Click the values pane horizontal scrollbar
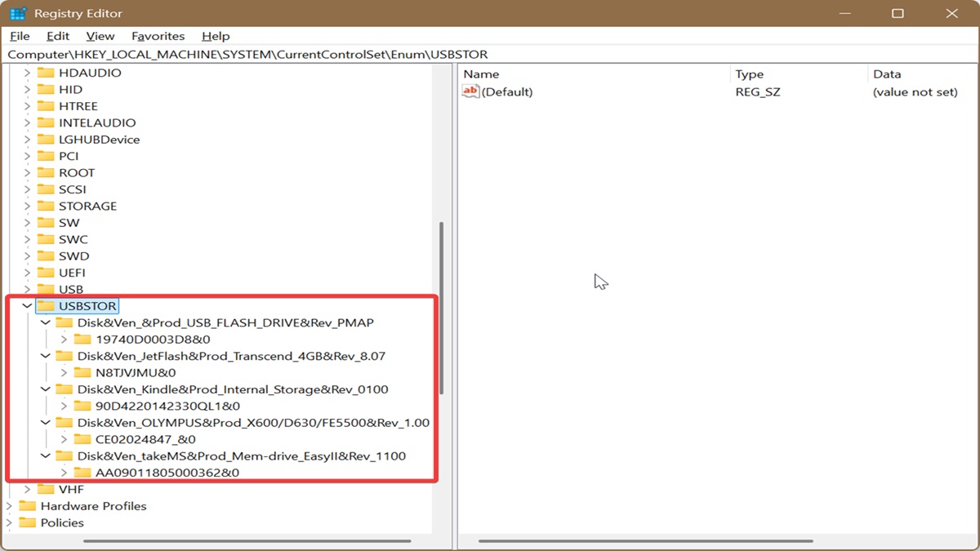Screen dimensions: 980x551 tap(645, 540)
